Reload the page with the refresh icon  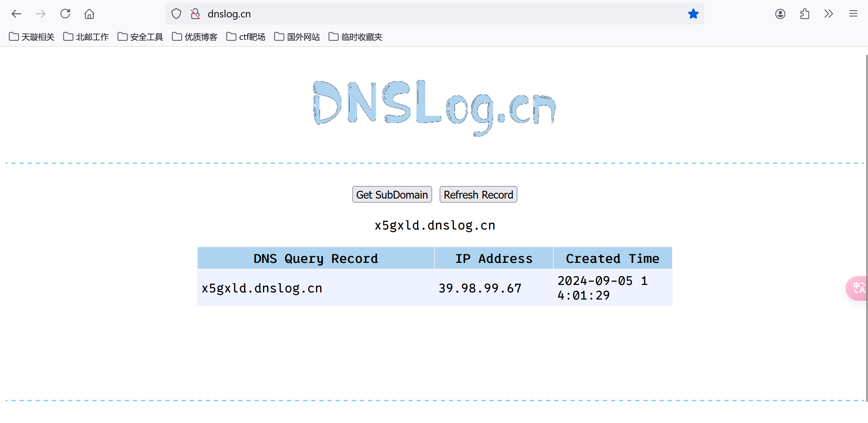65,14
